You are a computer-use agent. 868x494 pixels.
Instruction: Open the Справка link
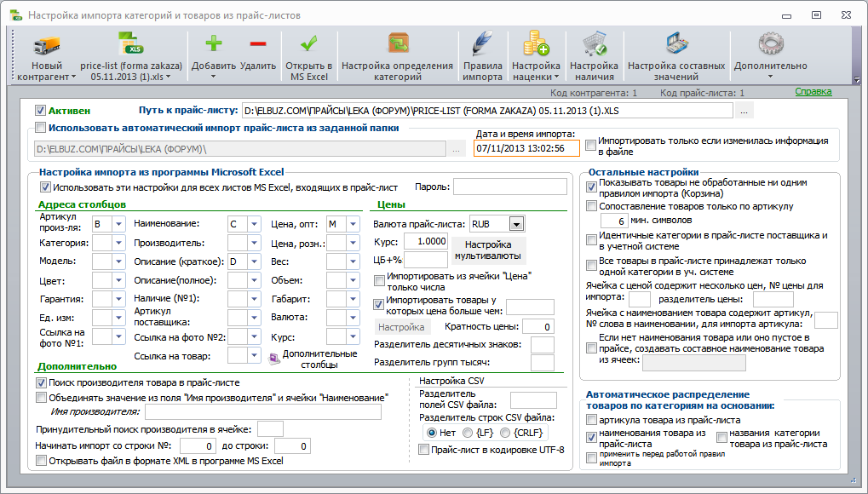[813, 91]
